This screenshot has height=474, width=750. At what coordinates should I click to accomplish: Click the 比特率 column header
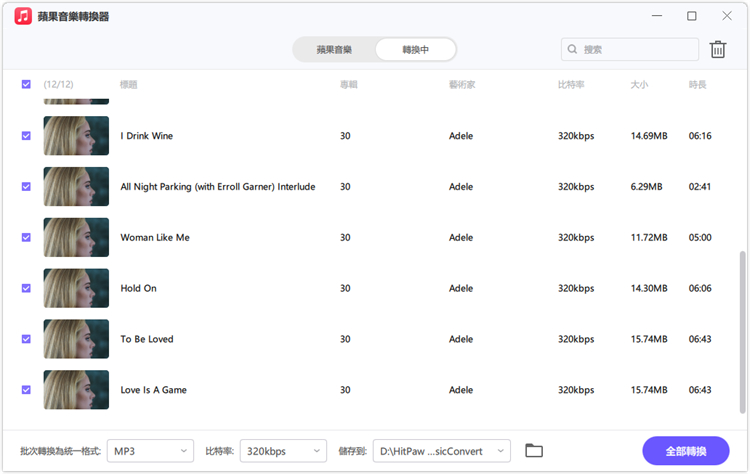[571, 85]
